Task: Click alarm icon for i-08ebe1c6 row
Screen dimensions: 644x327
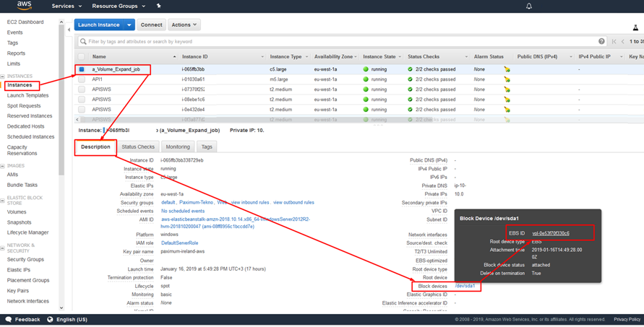Action: tap(507, 100)
